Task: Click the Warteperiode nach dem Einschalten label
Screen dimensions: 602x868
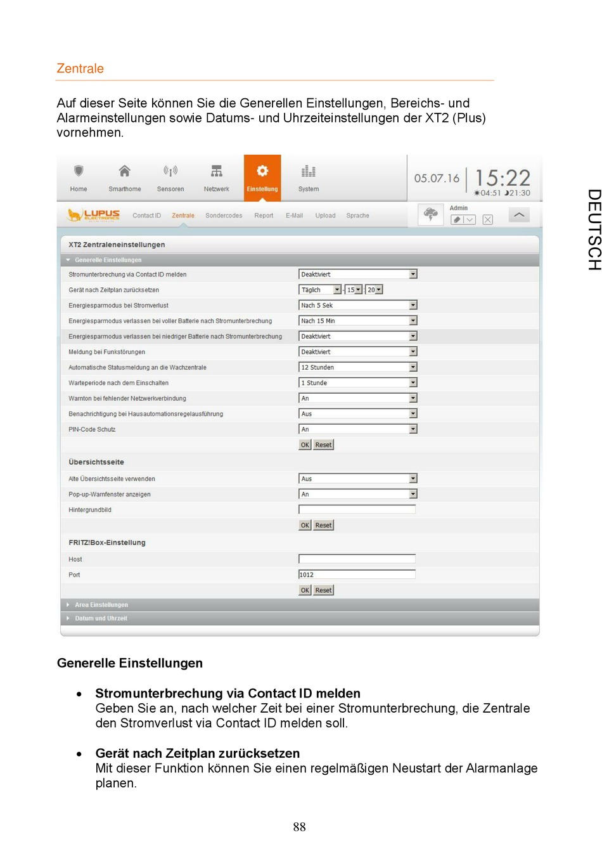Action: [x=118, y=383]
